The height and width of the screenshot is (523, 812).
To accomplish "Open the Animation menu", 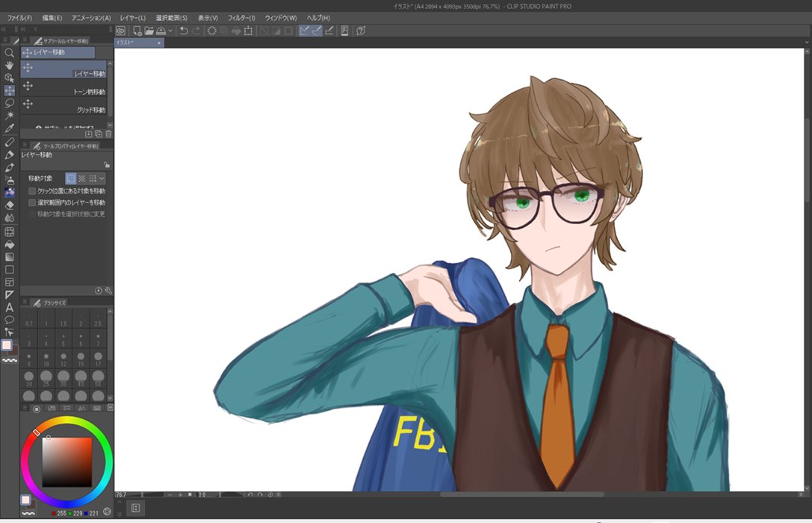I will (x=91, y=18).
